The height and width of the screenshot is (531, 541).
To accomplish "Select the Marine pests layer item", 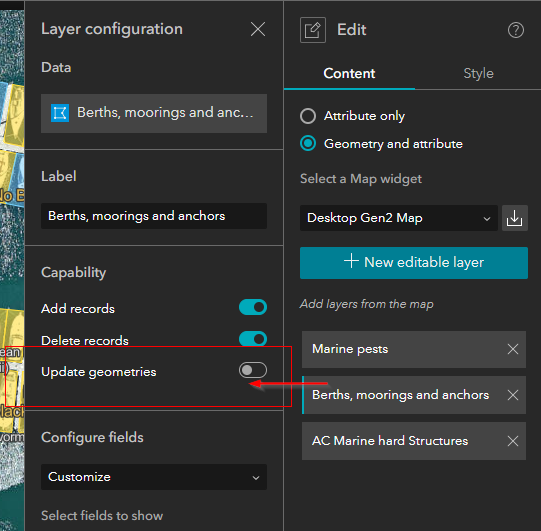I will 414,350.
